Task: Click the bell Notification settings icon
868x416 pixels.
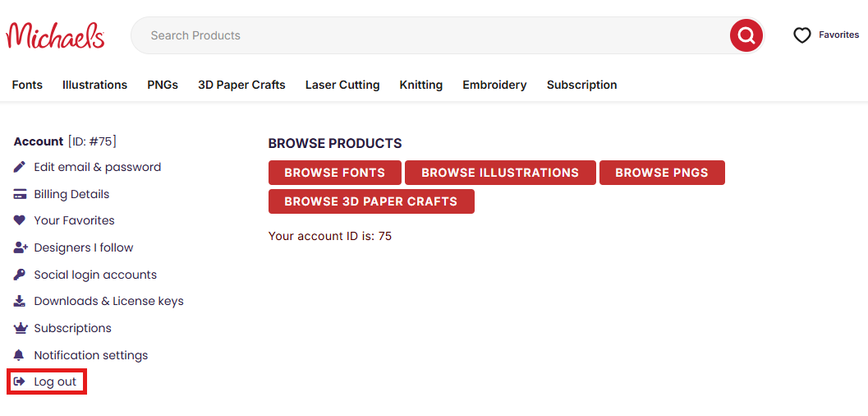Action: 21,355
